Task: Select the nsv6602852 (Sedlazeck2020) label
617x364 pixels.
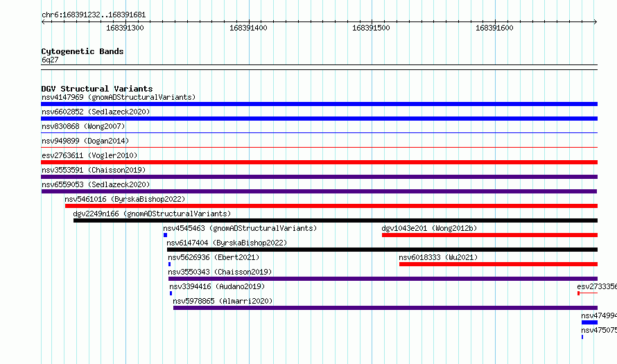Action: (x=96, y=112)
